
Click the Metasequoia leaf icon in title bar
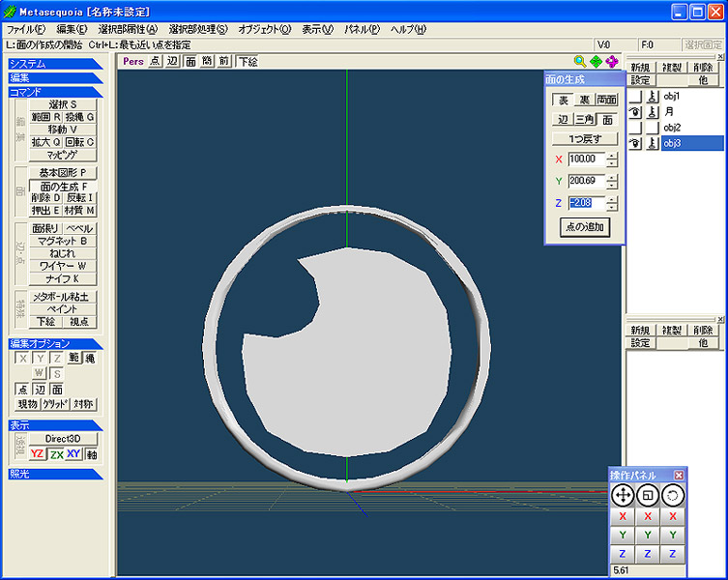click(10, 12)
